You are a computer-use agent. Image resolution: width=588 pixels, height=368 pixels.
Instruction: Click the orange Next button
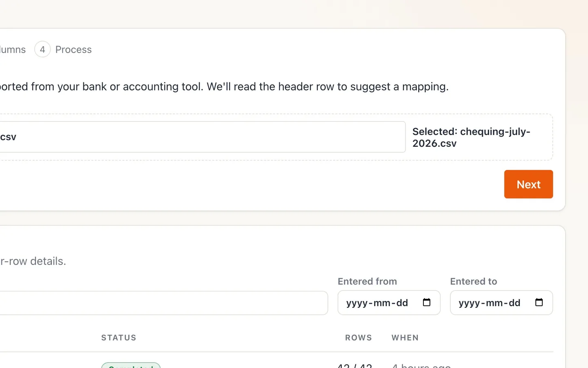528,184
